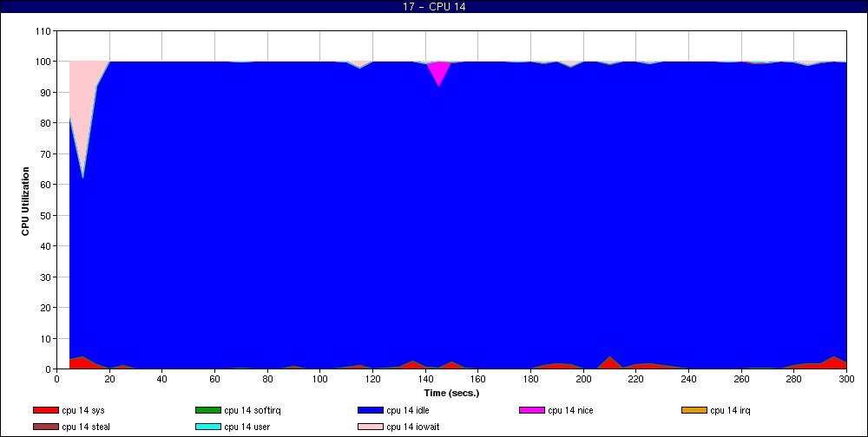Click the brown cpu 14 steal legend swatch
The height and width of the screenshot is (437, 868).
[x=45, y=427]
